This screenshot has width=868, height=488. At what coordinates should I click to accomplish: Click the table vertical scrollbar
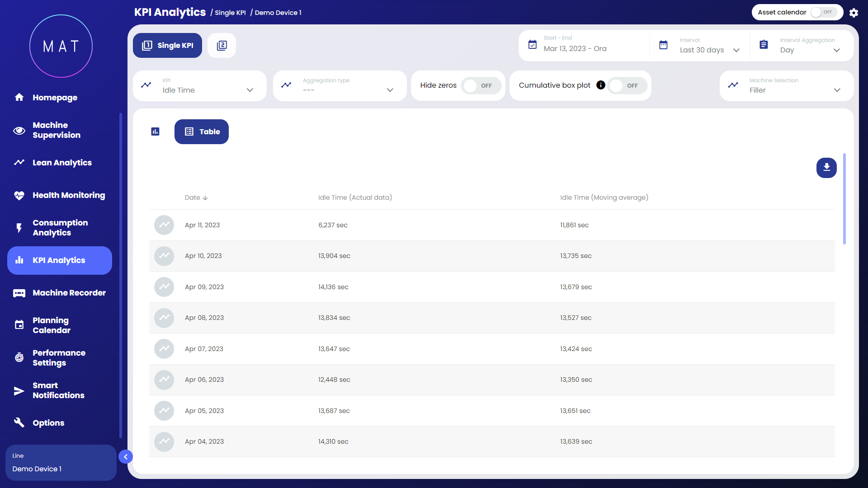pos(844,199)
